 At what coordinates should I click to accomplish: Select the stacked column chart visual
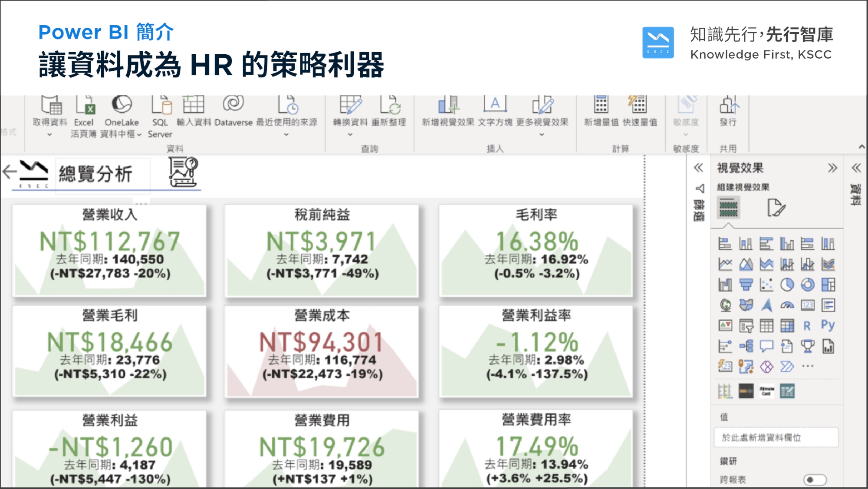[x=746, y=244]
